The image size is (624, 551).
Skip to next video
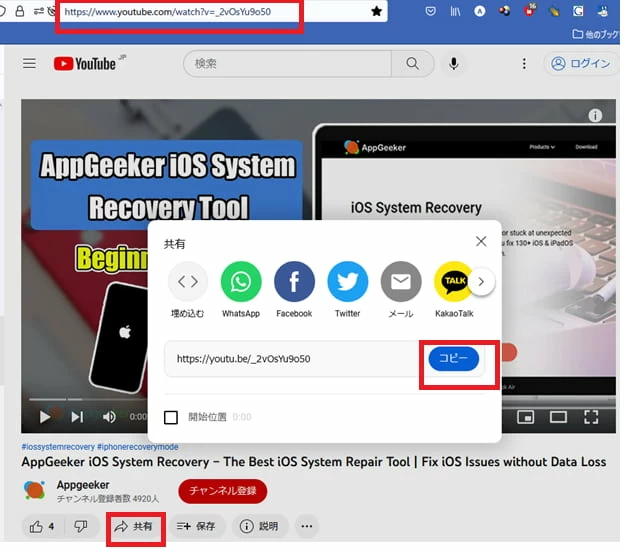[77, 417]
